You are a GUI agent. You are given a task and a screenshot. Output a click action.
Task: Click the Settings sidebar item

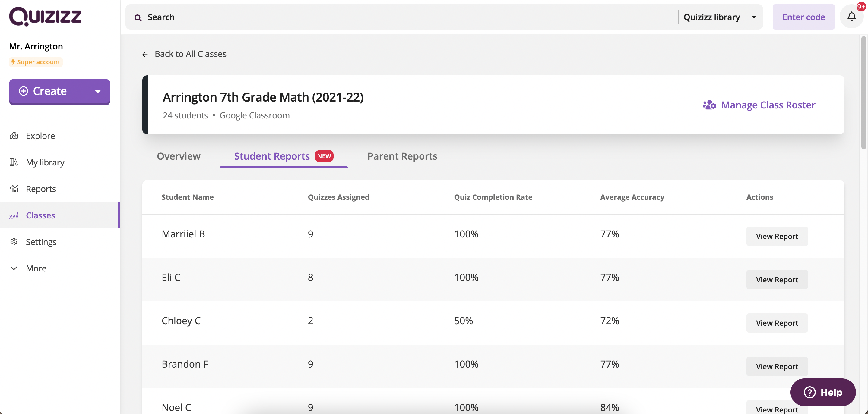point(41,242)
